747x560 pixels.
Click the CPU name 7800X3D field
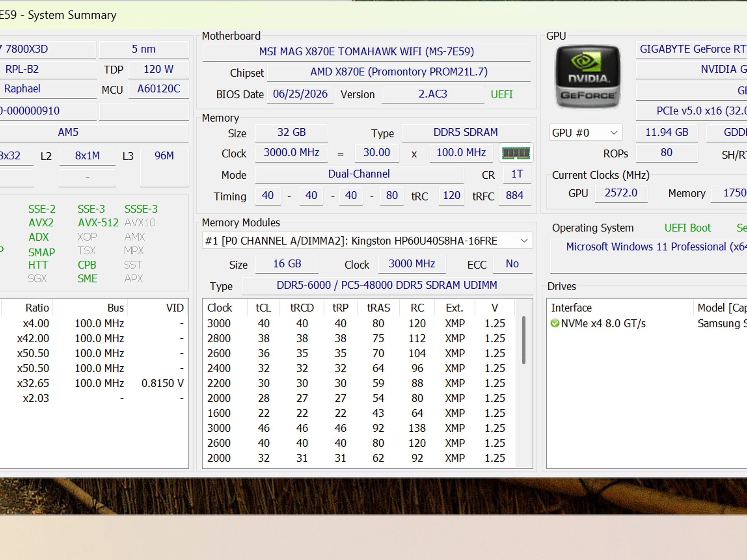(x=47, y=49)
